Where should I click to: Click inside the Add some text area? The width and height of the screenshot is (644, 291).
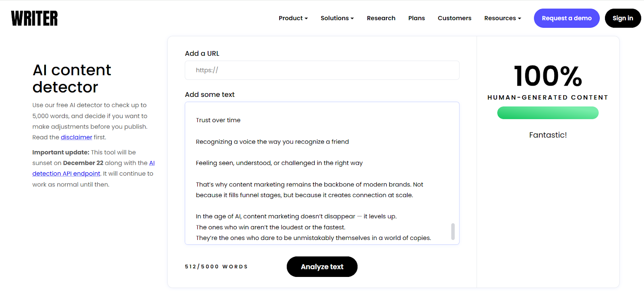[x=322, y=173]
